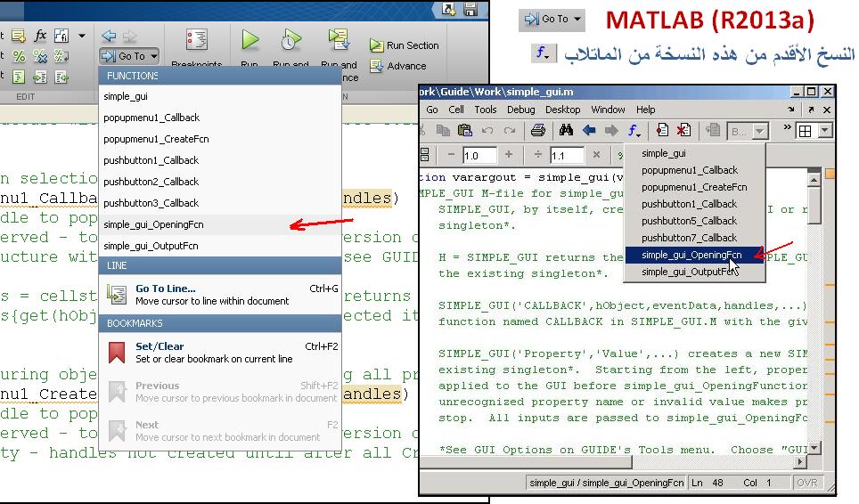Click the Run and Time button
Image resolution: width=859 pixels, height=504 pixels.
pyautogui.click(x=290, y=48)
